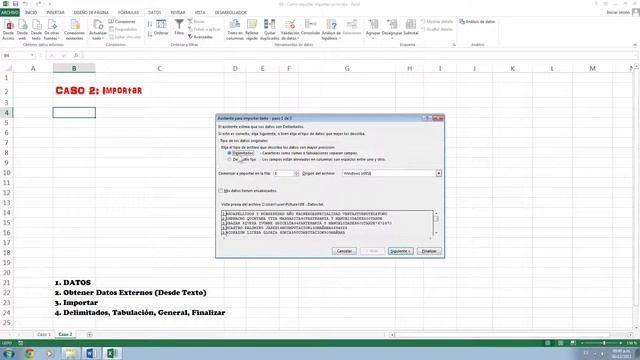Click the import wizard preview vertical scrollbar
The image size is (640, 360).
coord(436,223)
